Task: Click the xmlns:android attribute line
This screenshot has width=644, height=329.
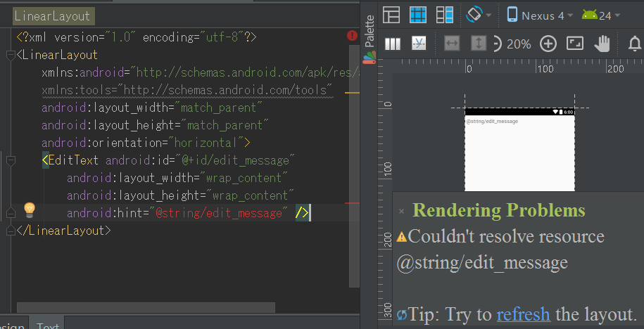Action: click(201, 73)
